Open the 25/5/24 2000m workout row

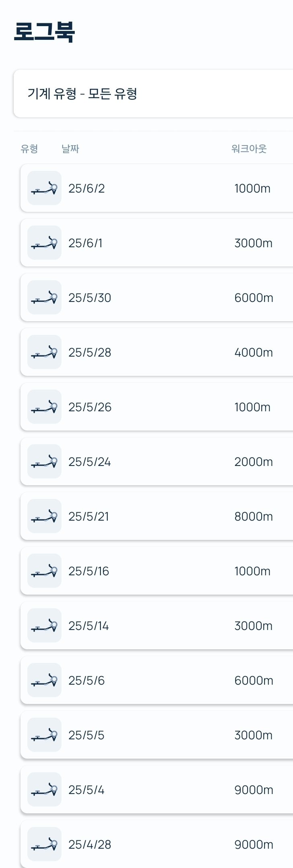(x=157, y=462)
